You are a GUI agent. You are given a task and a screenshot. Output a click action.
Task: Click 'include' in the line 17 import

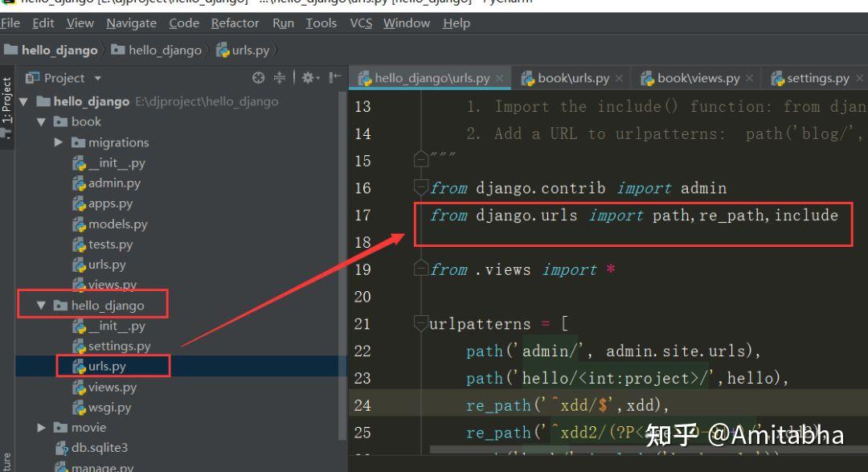click(806, 215)
